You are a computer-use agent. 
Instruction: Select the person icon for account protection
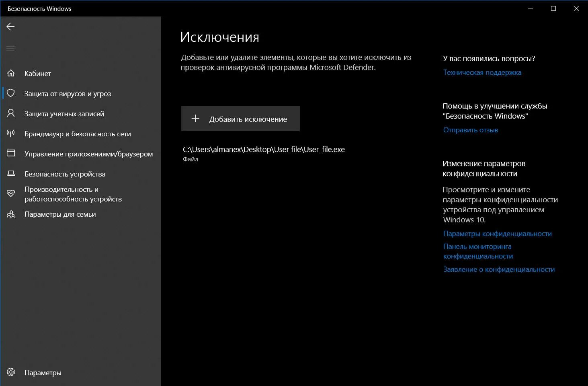[x=11, y=113]
